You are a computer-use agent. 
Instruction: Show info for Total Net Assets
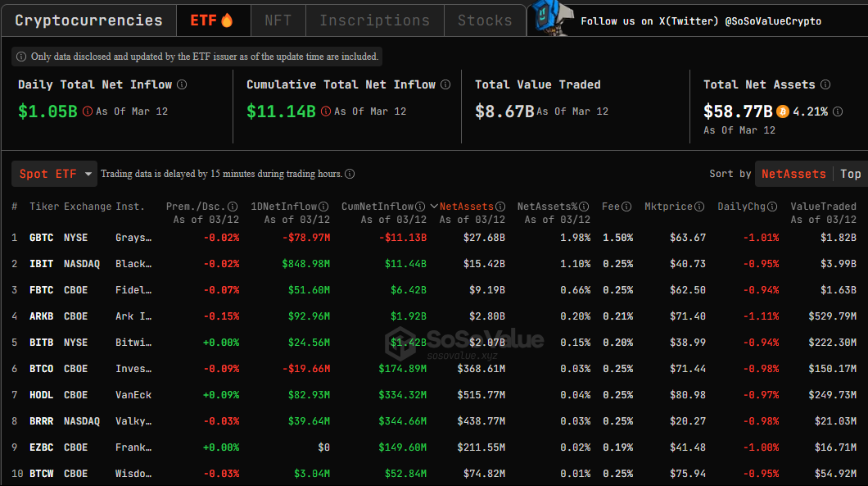(825, 84)
